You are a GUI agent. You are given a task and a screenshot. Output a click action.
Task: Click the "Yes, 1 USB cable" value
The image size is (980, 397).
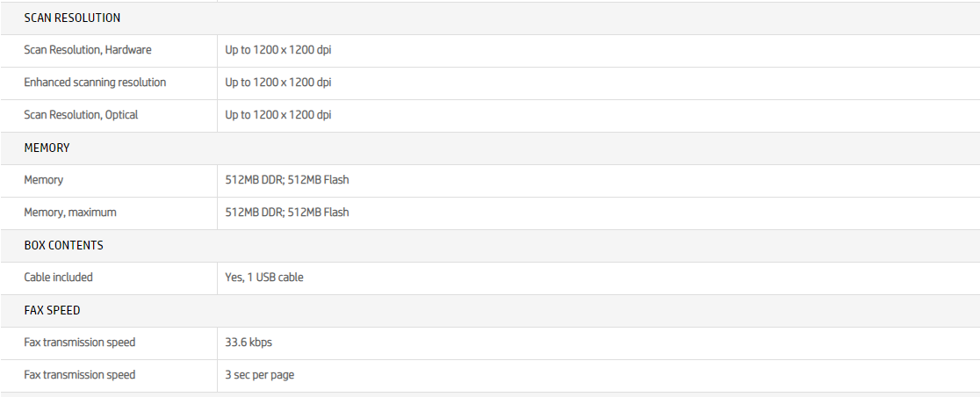[264, 278]
